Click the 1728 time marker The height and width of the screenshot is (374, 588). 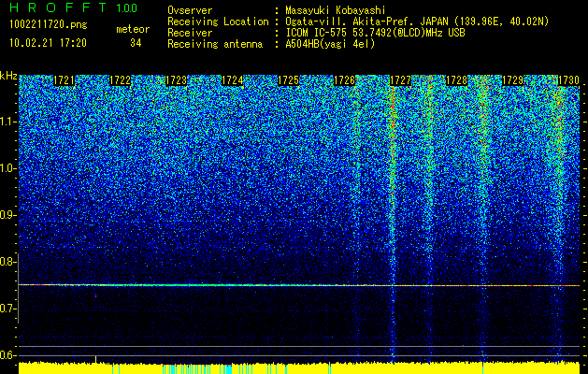(x=457, y=80)
